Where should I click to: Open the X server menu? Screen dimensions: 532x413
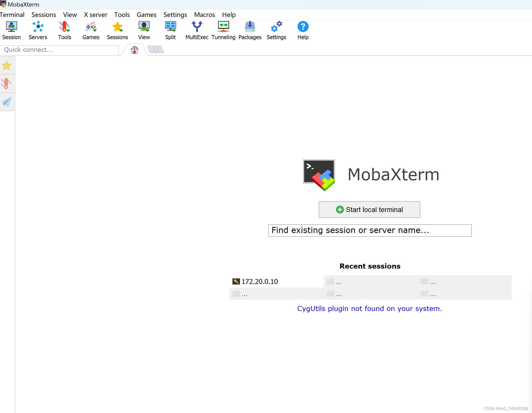point(95,15)
